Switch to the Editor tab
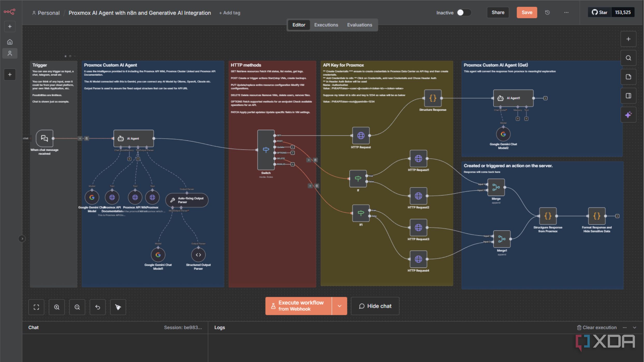Image resolution: width=644 pixels, height=362 pixels. (299, 25)
